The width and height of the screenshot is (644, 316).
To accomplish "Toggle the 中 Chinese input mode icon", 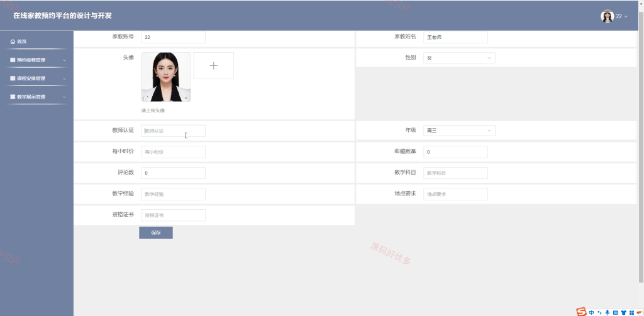I will (x=591, y=313).
